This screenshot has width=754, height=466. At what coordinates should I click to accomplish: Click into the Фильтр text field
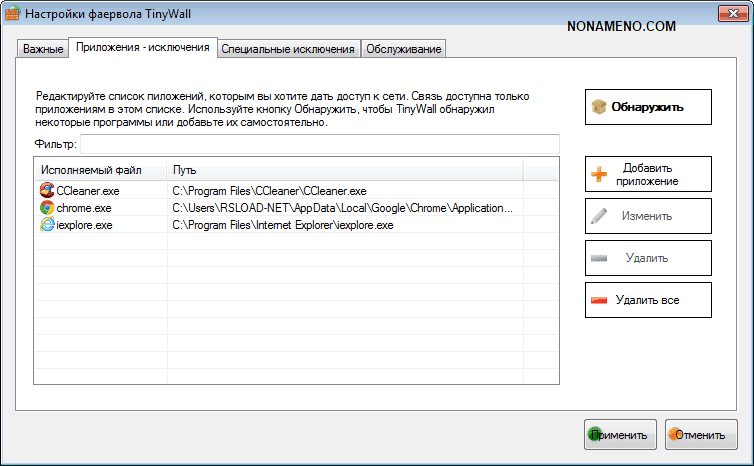pyautogui.click(x=319, y=145)
